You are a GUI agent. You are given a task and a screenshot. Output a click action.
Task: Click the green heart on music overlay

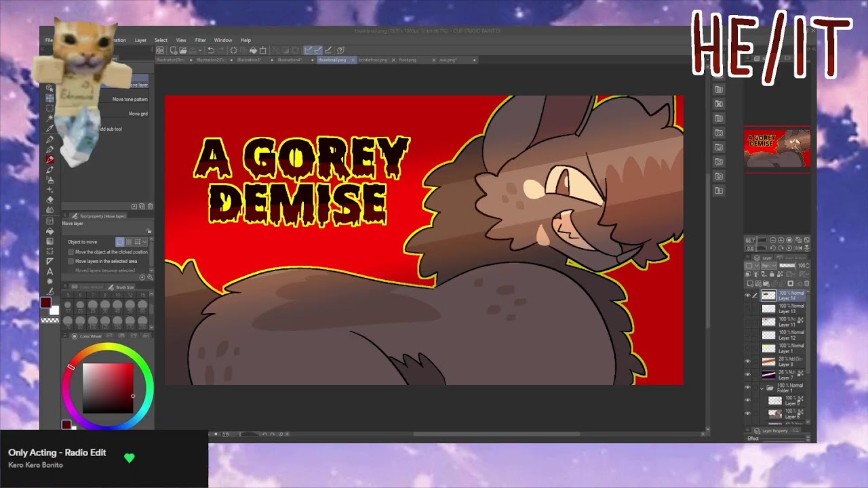point(130,458)
